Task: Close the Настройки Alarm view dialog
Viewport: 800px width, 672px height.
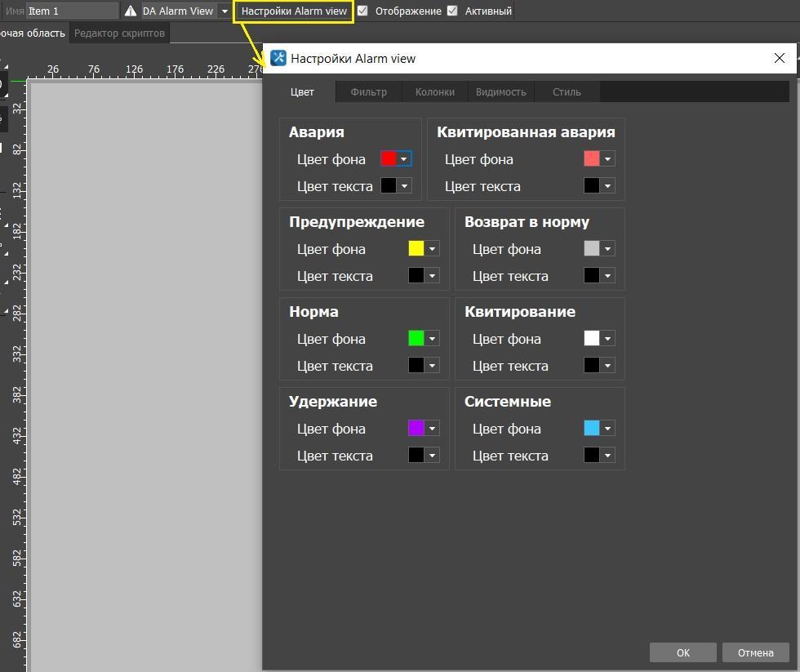Action: (x=779, y=58)
